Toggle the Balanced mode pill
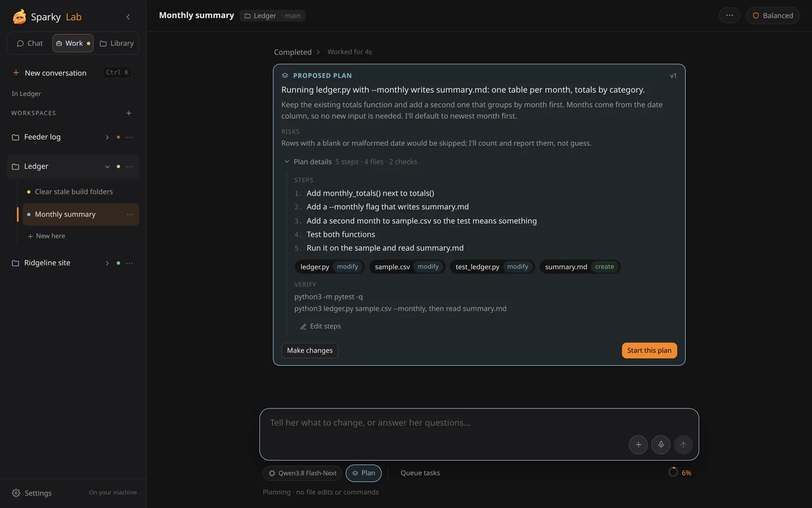Image resolution: width=812 pixels, height=508 pixels. 772,15
